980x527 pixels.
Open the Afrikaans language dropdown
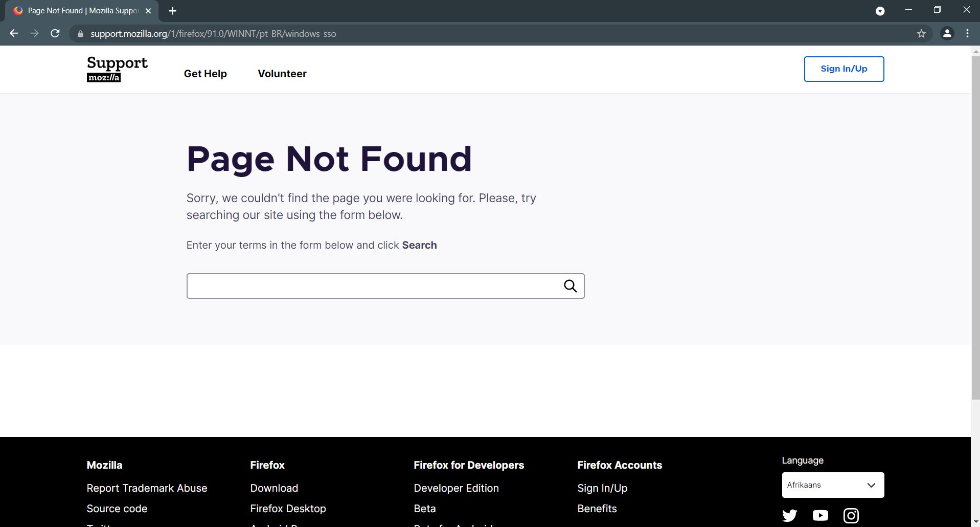[832, 485]
